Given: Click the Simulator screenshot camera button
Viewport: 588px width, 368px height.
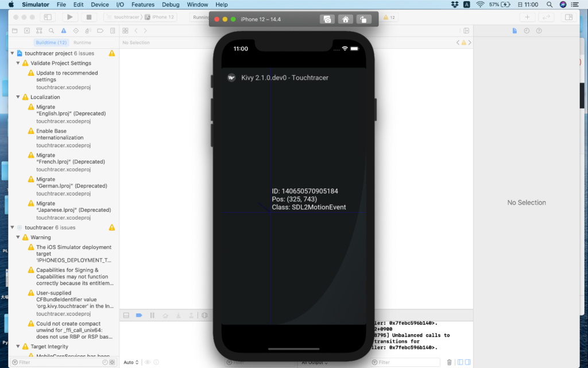Looking at the screenshot, I should [327, 19].
